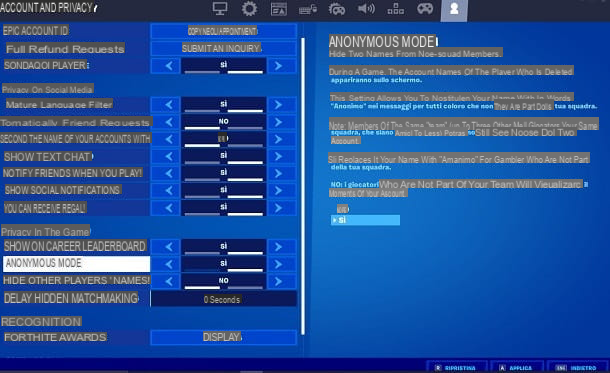
Task: Select Delay Hidden Matchmaking label
Action: (x=71, y=298)
